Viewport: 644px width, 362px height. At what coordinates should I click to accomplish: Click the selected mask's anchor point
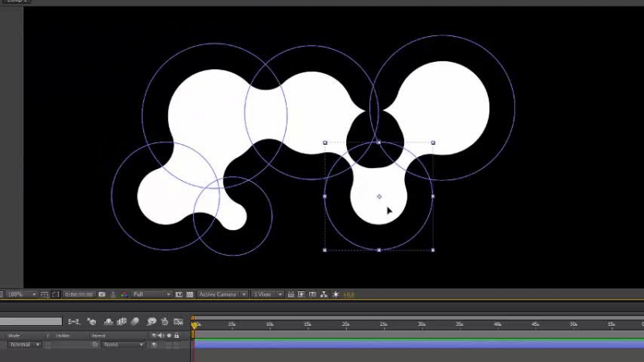(379, 196)
